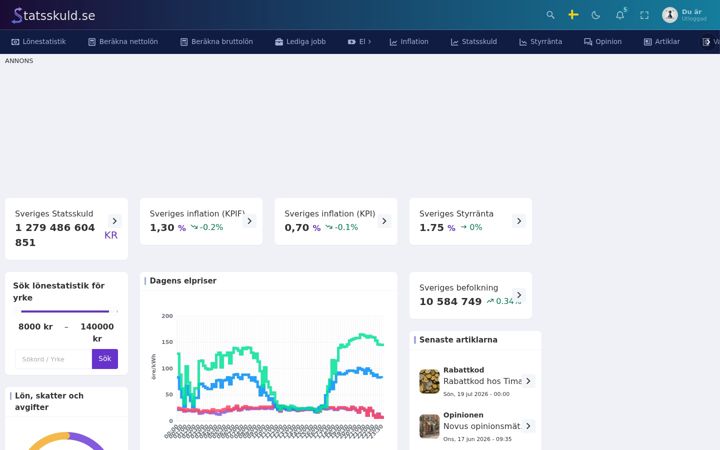Click the 140000 kr max salary value
Viewport: 720px width, 450px height.
[97, 332]
